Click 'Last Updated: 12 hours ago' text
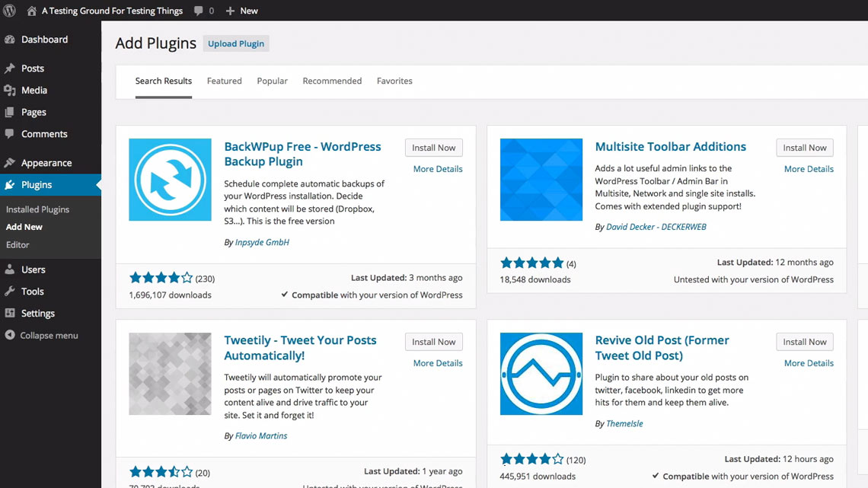This screenshot has width=868, height=488. (779, 459)
